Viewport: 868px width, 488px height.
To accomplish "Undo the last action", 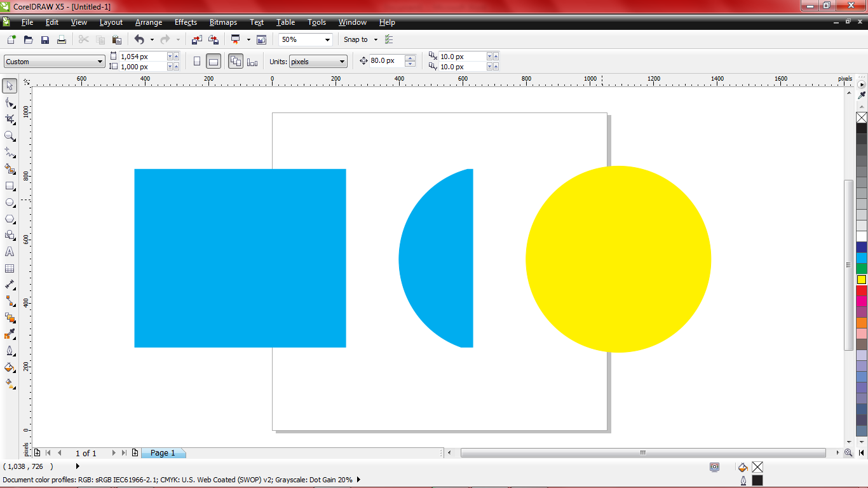I will pos(139,39).
